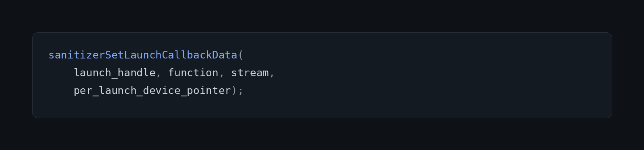Click the word "Data" in the function name
This screenshot has width=644, height=150.
pyautogui.click(x=225, y=55)
